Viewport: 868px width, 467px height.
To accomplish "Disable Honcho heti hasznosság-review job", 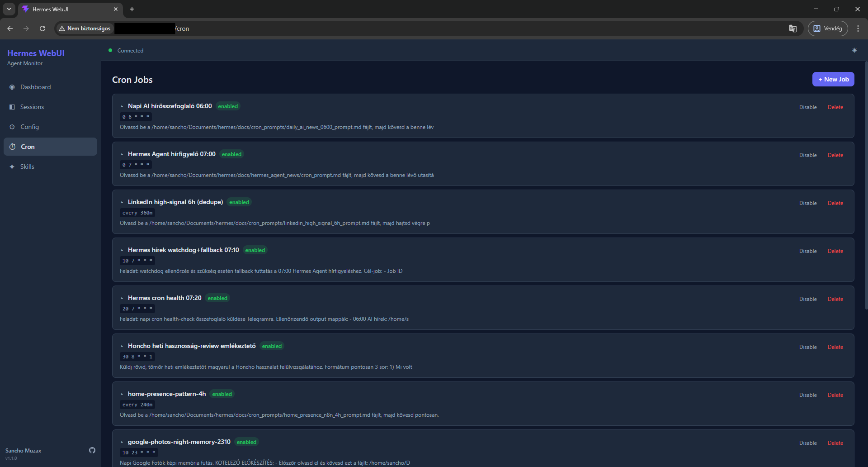I will [808, 347].
